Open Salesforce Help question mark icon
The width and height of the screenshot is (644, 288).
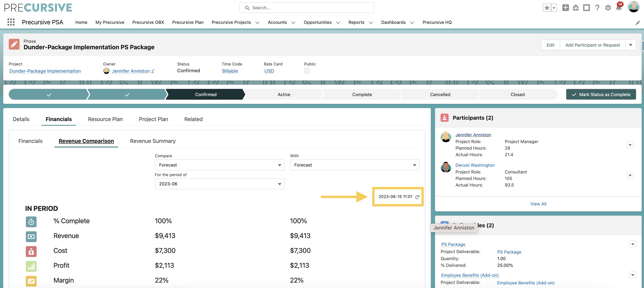point(597,8)
